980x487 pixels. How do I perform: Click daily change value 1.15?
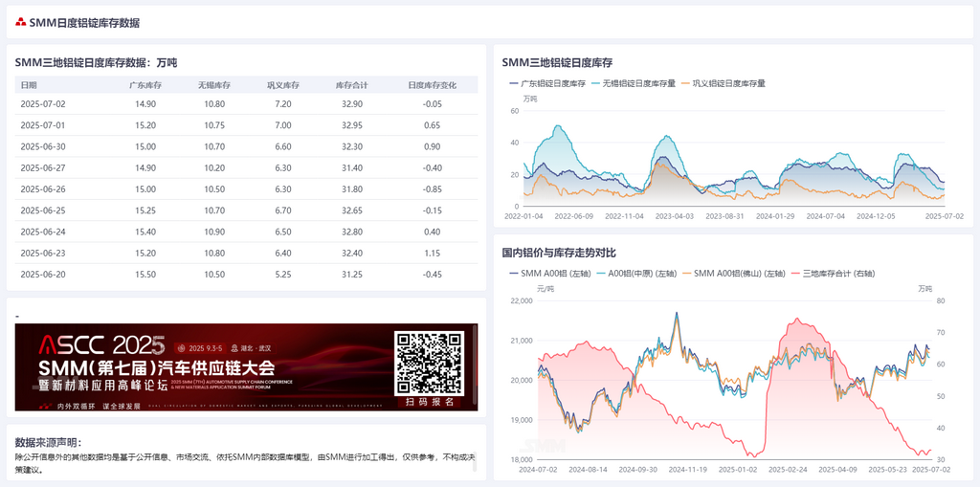click(x=432, y=253)
